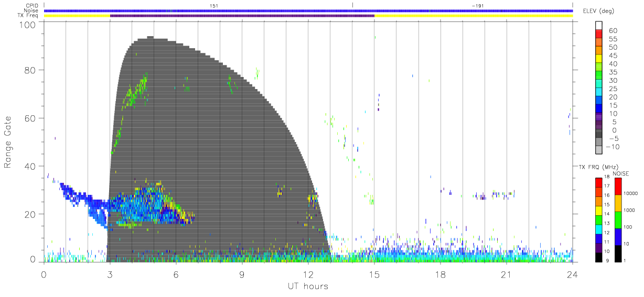Screen dimensions: 644x297
Task: Pick the green 100–1000 NOISE swatch
Action: click(619, 219)
